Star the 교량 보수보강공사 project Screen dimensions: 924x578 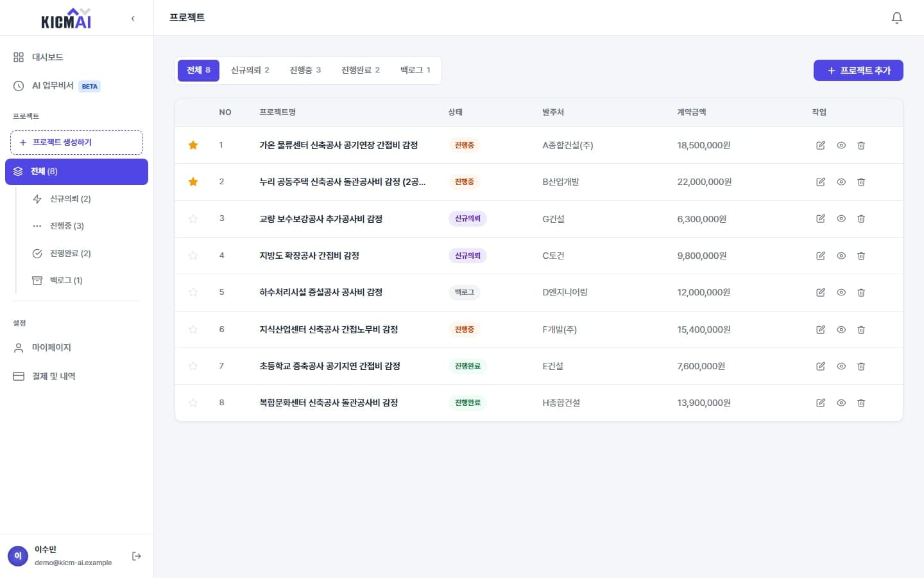pos(193,218)
